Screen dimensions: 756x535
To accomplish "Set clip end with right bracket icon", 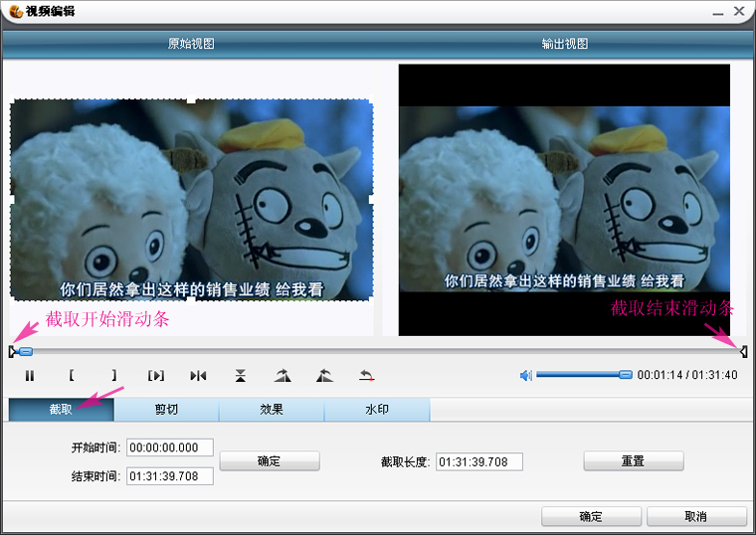I will pos(113,376).
